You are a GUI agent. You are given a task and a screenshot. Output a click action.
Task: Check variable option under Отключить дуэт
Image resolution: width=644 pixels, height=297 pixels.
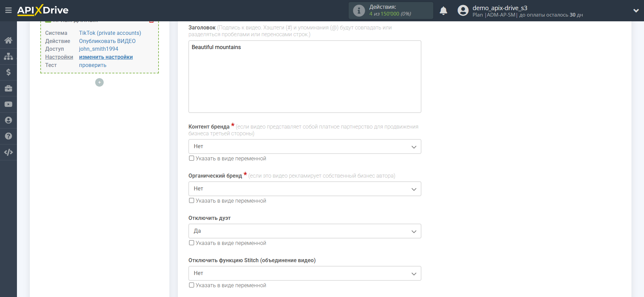[191, 243]
